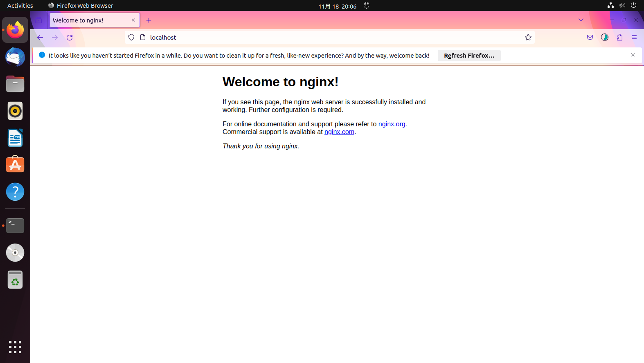Open Rhythmbox music player from the dock
Viewport: 644px width, 363px height.
click(x=15, y=111)
